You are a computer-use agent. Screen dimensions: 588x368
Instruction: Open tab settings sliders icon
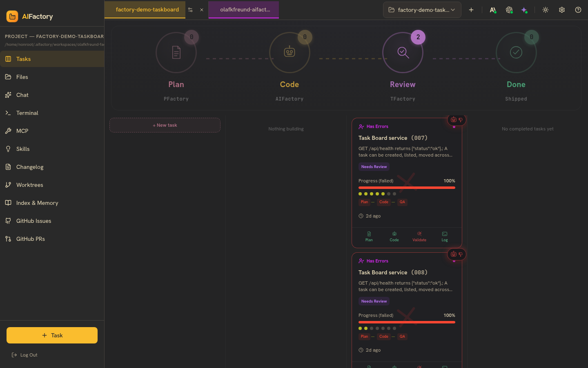coord(190,10)
